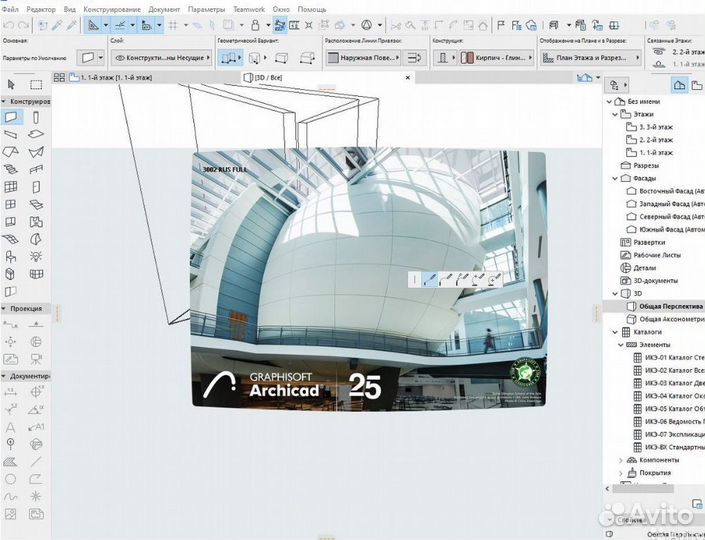
Task: Collapse the Проекция toolbox section
Action: click(4, 309)
